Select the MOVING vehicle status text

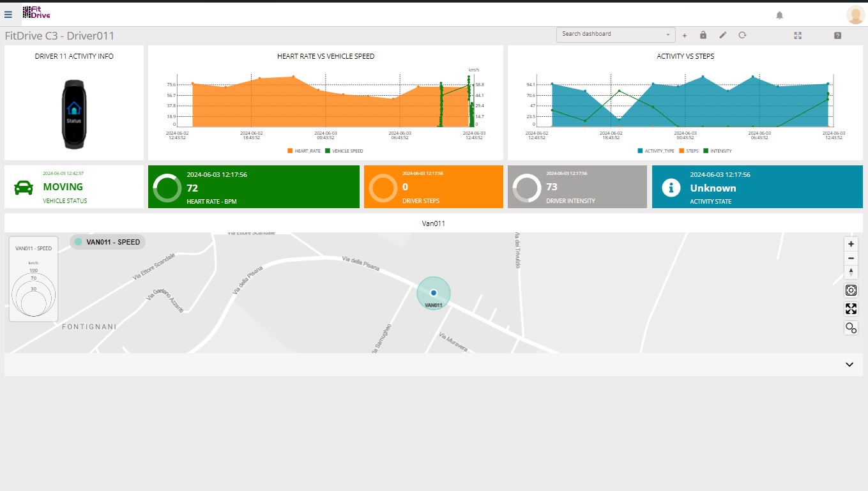(63, 187)
